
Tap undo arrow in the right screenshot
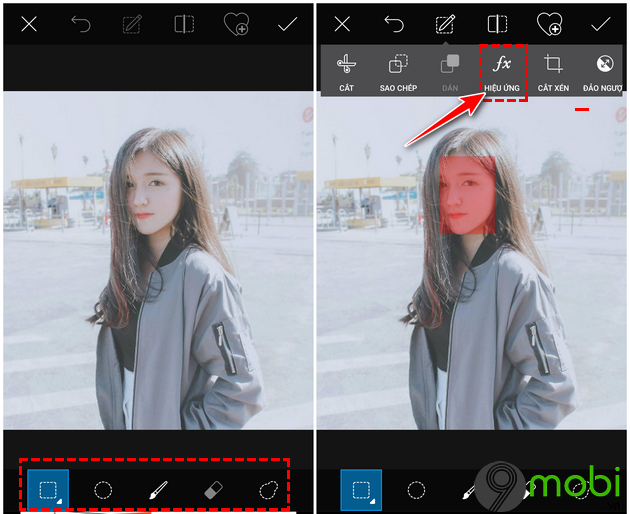pyautogui.click(x=394, y=24)
